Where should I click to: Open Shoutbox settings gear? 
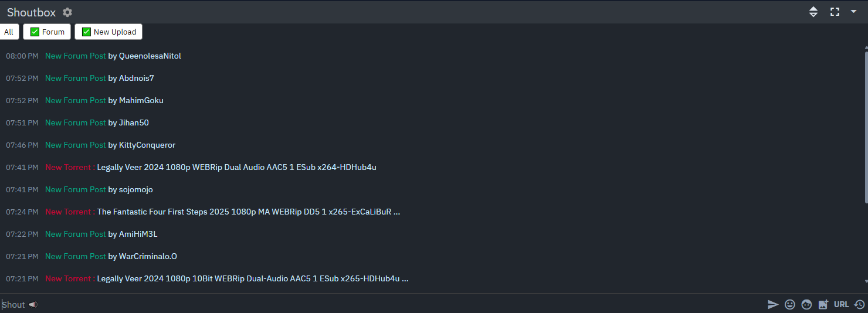pos(67,12)
